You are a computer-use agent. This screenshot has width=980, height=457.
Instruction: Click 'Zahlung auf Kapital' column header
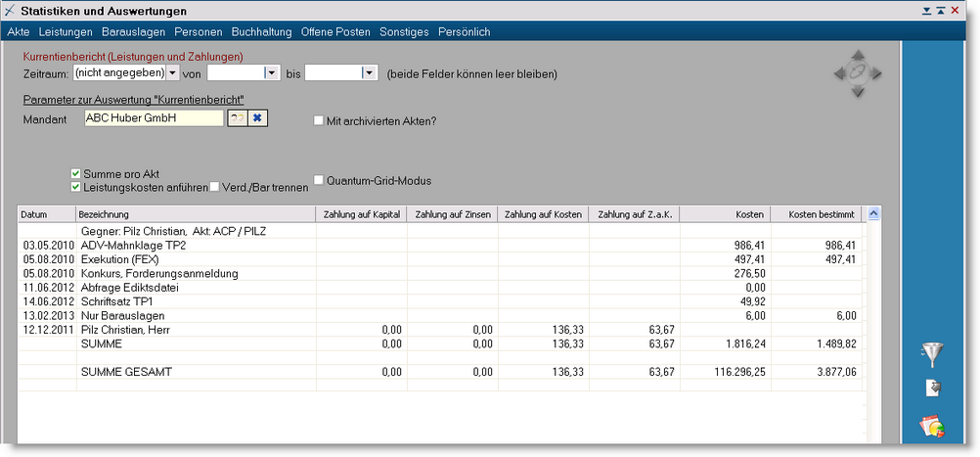(362, 214)
